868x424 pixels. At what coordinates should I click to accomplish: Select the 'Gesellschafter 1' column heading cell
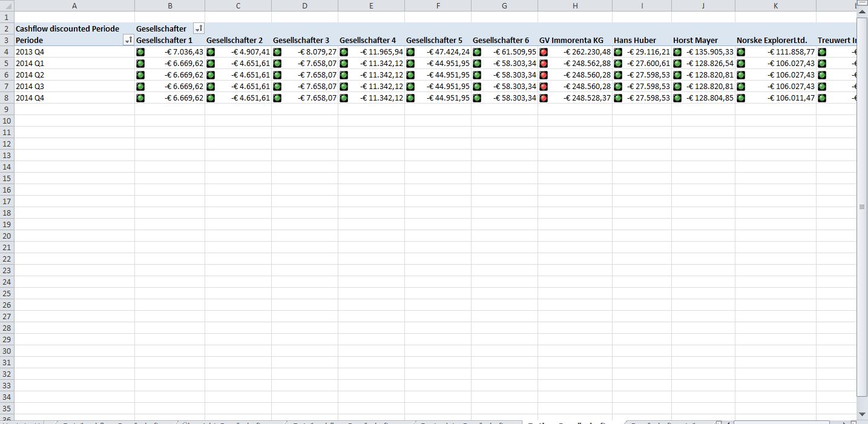(170, 40)
